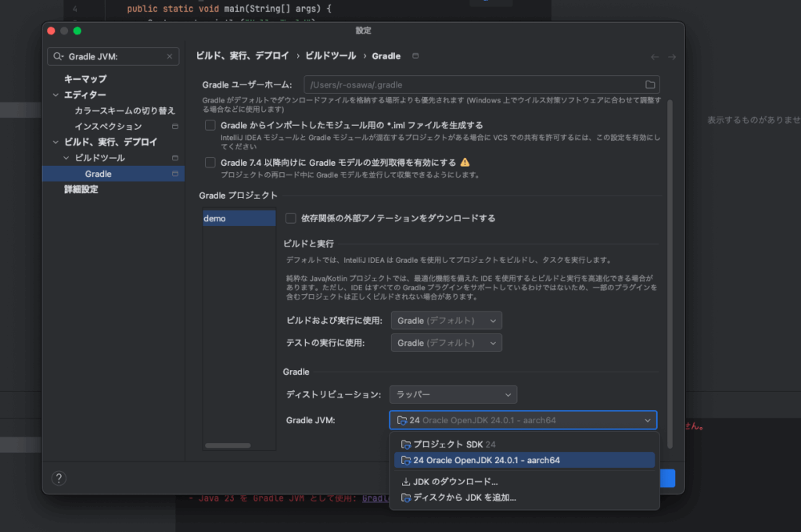Open インスペクション settings page
801x532 pixels.
108,126
